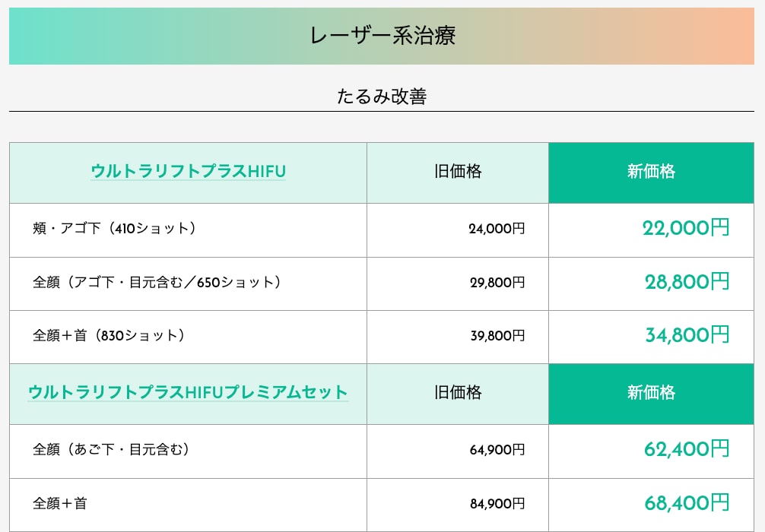The image size is (765, 532).
Task: Click the 84,900円 old price
Action: click(x=497, y=503)
